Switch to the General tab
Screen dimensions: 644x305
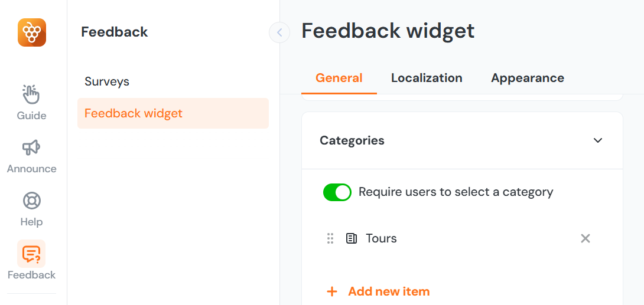(x=339, y=78)
